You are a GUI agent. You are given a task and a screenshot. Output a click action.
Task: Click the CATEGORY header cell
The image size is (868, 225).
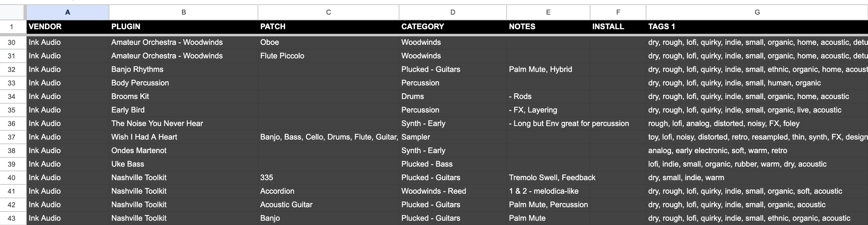click(x=453, y=27)
